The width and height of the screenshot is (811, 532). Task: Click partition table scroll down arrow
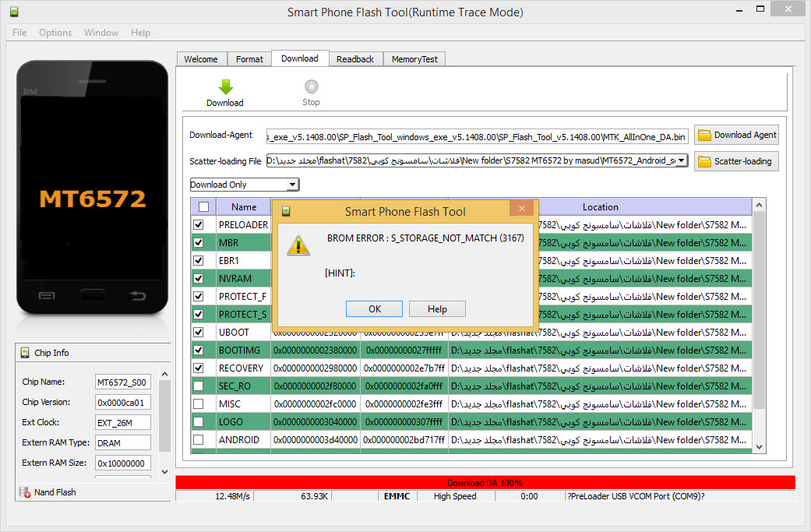[x=759, y=447]
